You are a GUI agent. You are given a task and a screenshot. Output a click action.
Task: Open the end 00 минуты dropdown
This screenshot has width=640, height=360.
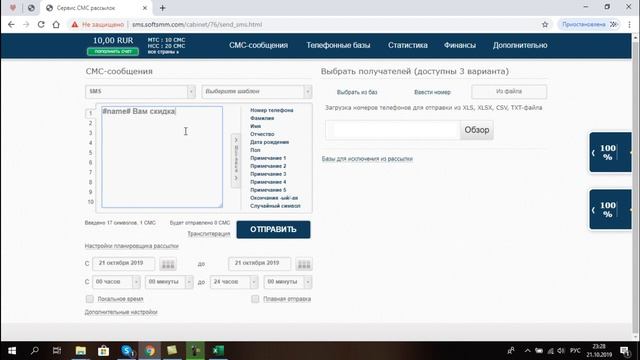[x=288, y=282]
